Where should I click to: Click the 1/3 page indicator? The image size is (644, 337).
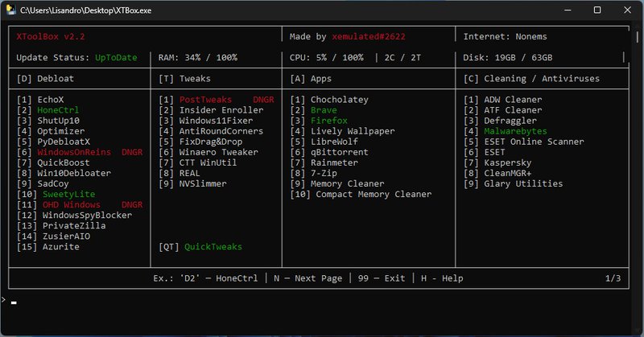coord(613,278)
